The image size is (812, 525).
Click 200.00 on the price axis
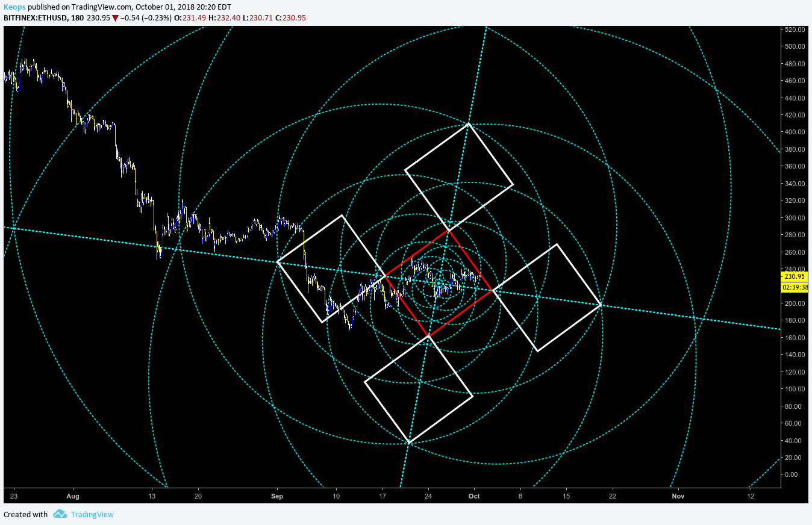pyautogui.click(x=794, y=303)
